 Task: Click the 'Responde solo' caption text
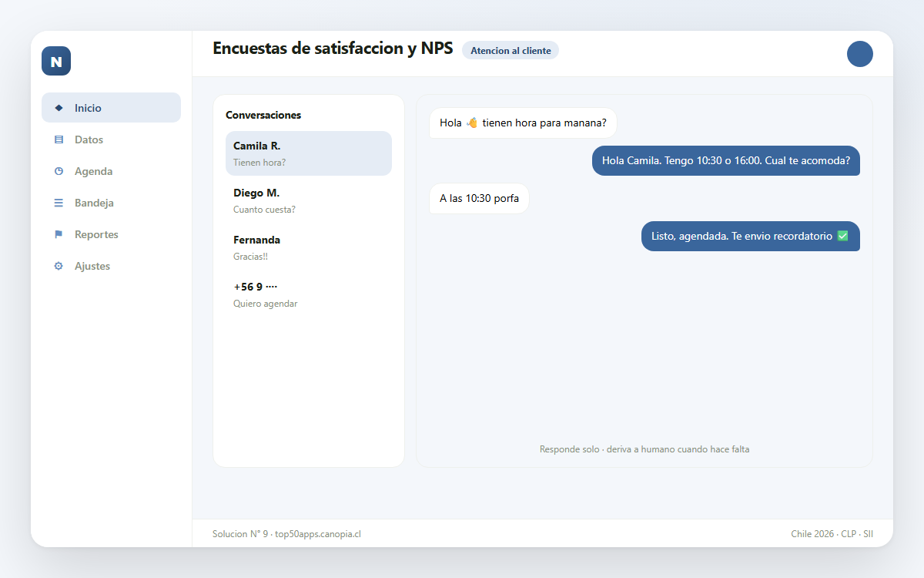coord(644,449)
